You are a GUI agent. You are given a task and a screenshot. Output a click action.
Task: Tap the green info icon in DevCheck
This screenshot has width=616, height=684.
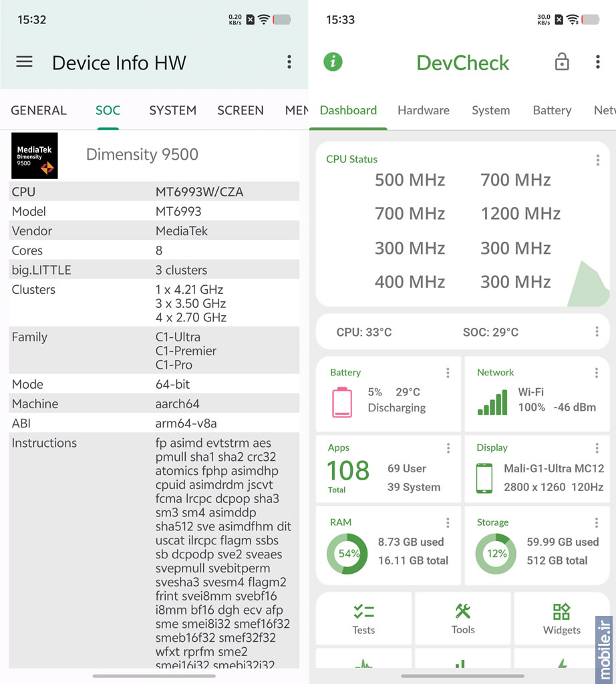tap(333, 62)
